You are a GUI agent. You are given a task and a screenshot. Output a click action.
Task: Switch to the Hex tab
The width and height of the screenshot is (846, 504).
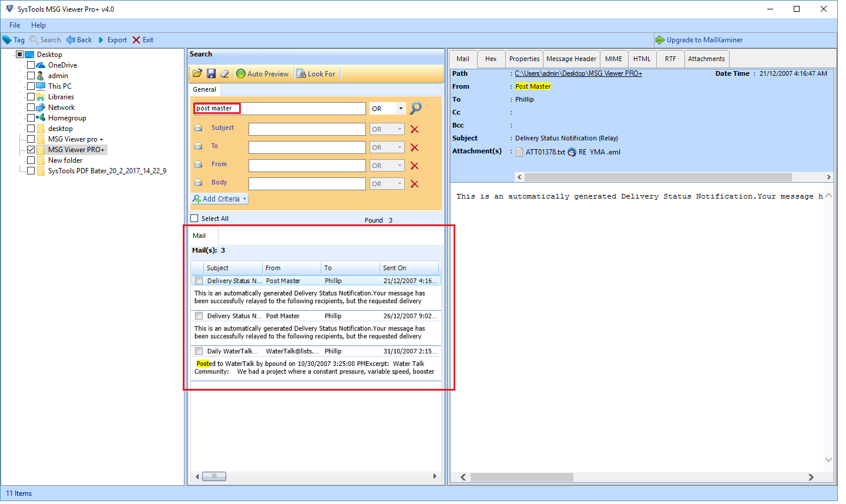491,59
